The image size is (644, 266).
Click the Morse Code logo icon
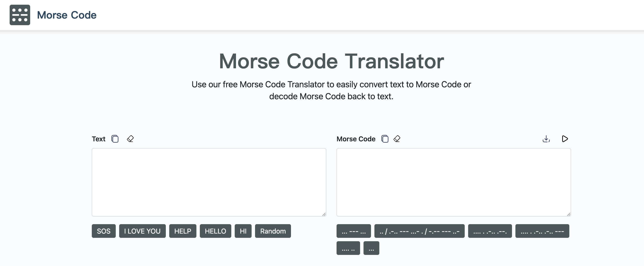[x=19, y=15]
